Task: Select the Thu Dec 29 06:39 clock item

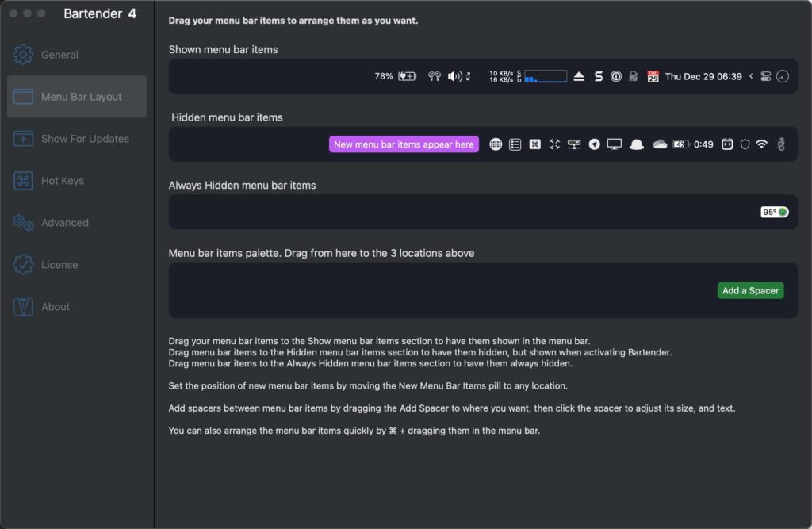Action: [x=703, y=76]
